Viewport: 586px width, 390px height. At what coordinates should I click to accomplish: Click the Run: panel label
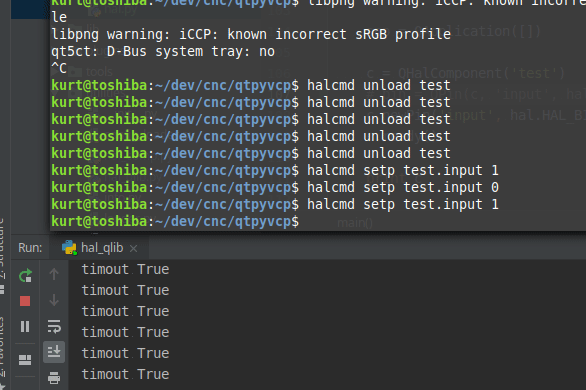tap(30, 248)
